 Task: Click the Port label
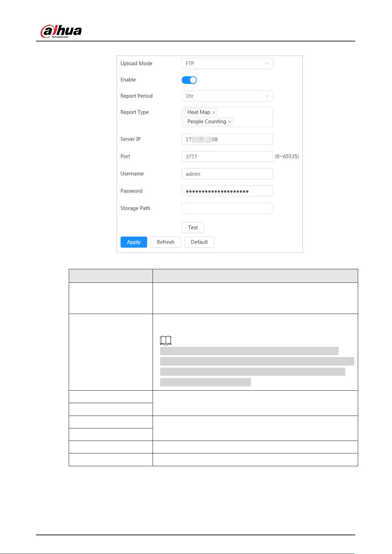125,157
